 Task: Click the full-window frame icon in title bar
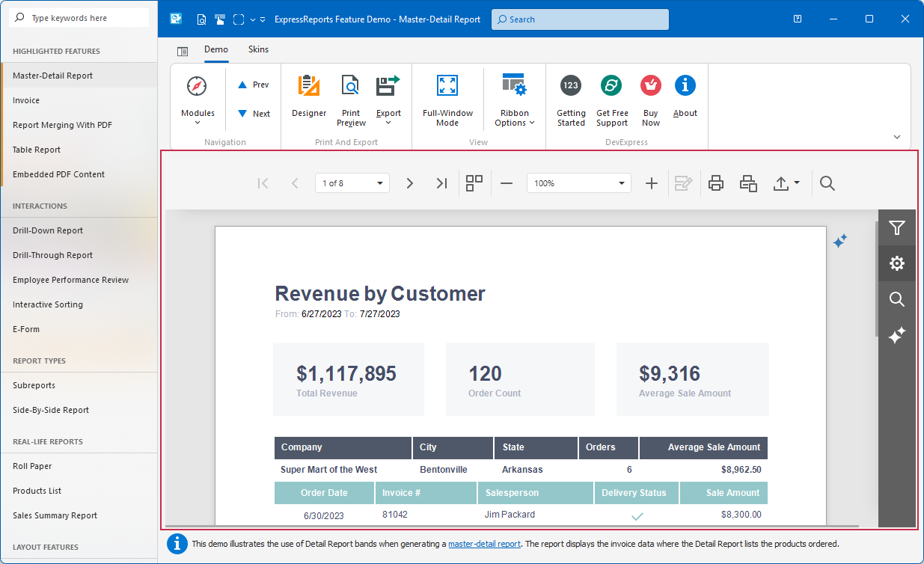(x=239, y=19)
